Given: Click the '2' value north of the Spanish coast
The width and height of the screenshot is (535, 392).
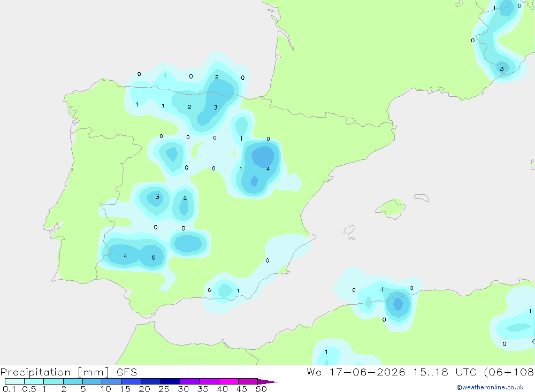Looking at the screenshot, I should 217,77.
